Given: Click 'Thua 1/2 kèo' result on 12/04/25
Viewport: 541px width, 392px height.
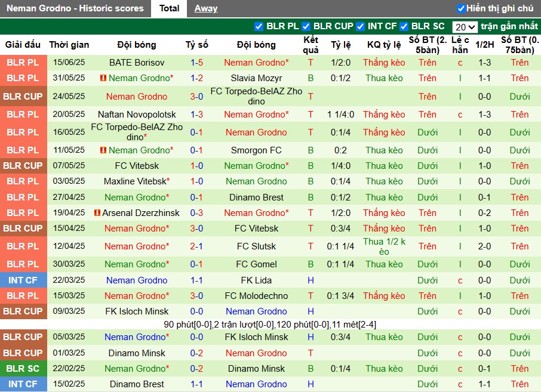Looking at the screenshot, I should (x=384, y=246).
